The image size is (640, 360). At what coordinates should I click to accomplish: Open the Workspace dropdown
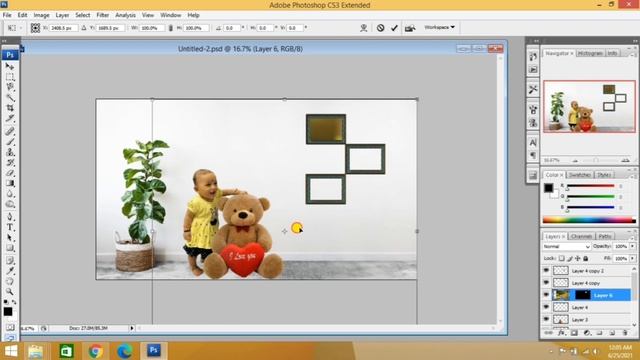tap(439, 27)
